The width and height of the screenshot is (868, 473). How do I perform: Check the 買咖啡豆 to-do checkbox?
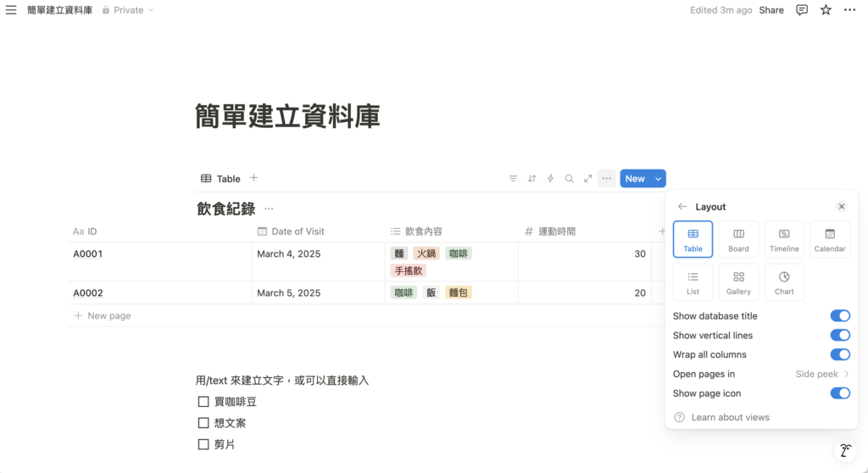203,402
